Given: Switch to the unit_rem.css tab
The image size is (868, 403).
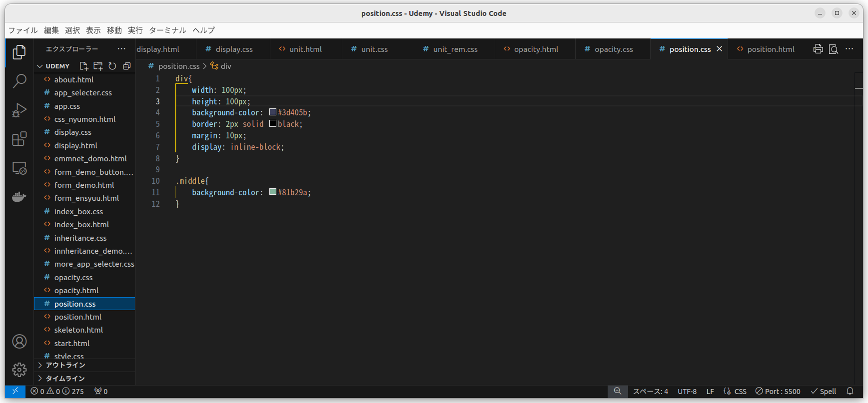Looking at the screenshot, I should pos(454,49).
